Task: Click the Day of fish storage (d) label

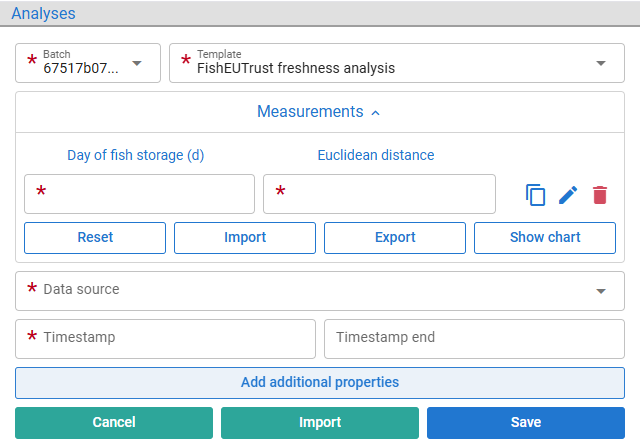Action: (x=136, y=156)
